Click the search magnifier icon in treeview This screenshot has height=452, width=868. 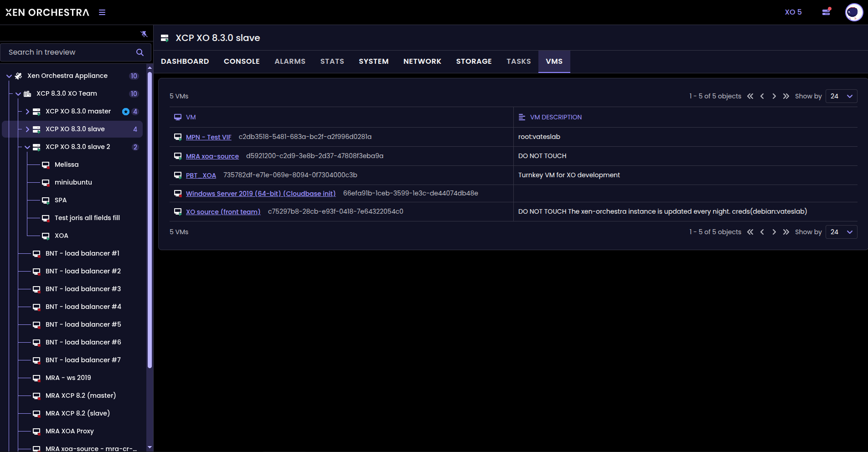(140, 52)
